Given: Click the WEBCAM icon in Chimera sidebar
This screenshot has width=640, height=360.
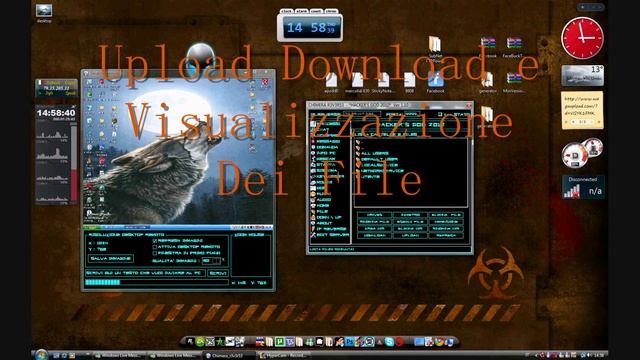Looking at the screenshot, I should tap(313, 159).
